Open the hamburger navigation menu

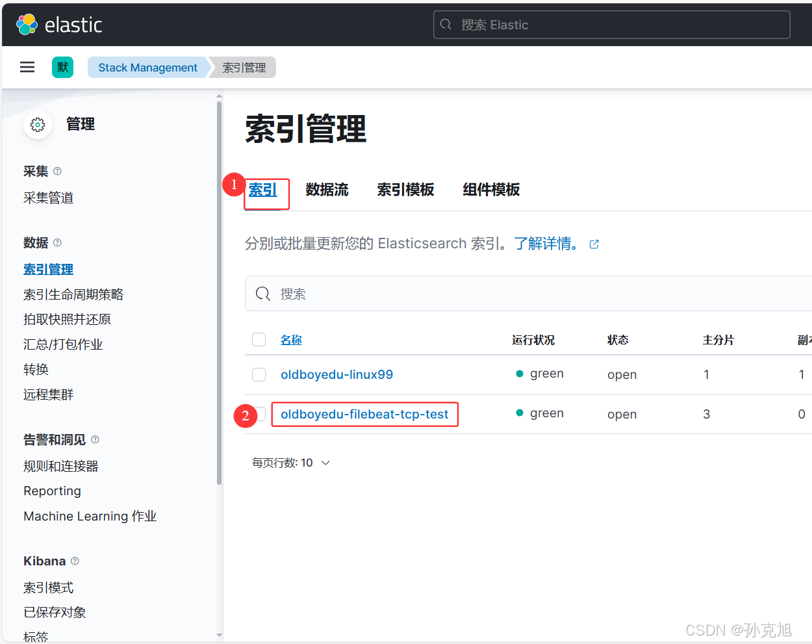[27, 67]
